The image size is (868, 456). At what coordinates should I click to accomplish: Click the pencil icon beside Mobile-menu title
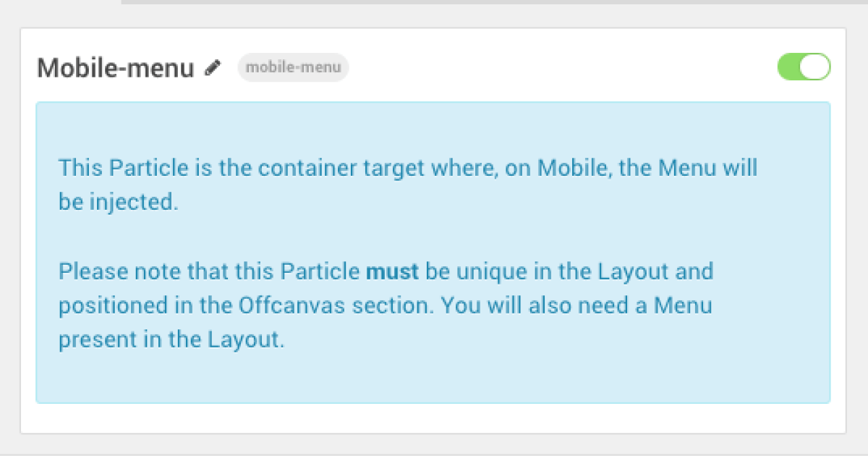[x=212, y=68]
